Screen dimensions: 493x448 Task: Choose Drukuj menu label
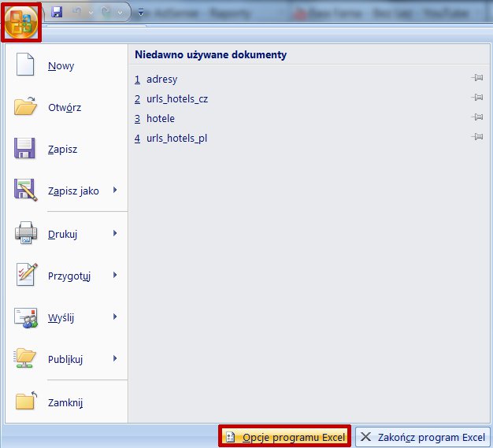click(x=62, y=234)
